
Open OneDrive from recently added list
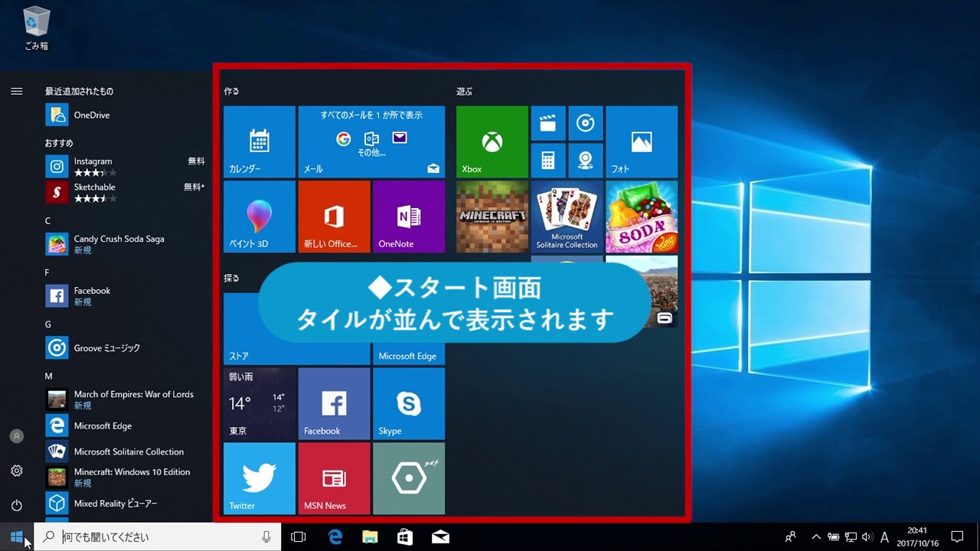tap(125, 115)
